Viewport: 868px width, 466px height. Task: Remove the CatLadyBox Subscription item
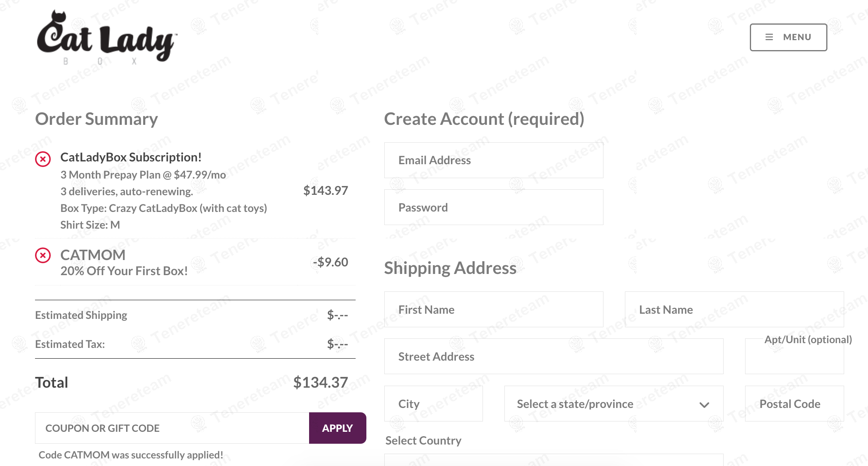point(43,159)
